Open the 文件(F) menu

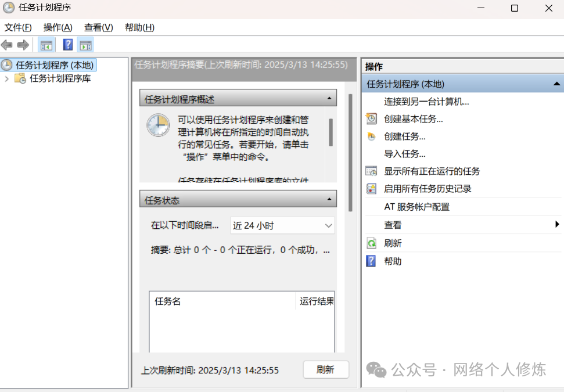(18, 27)
